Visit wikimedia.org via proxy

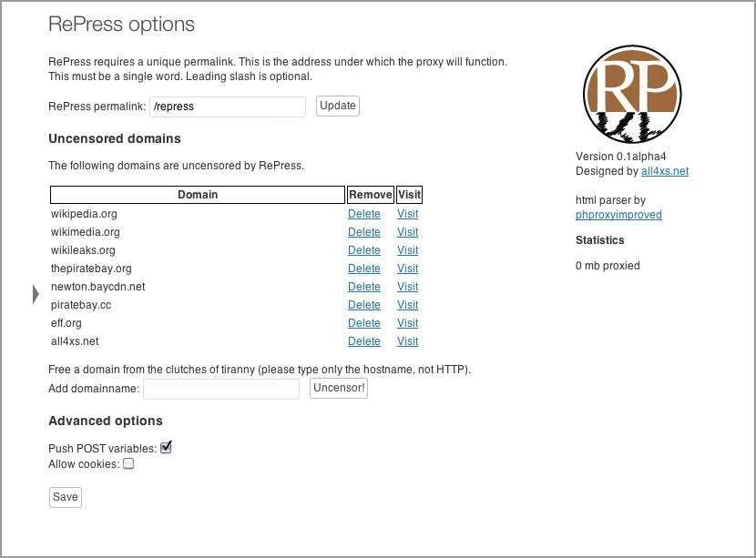[x=407, y=232]
